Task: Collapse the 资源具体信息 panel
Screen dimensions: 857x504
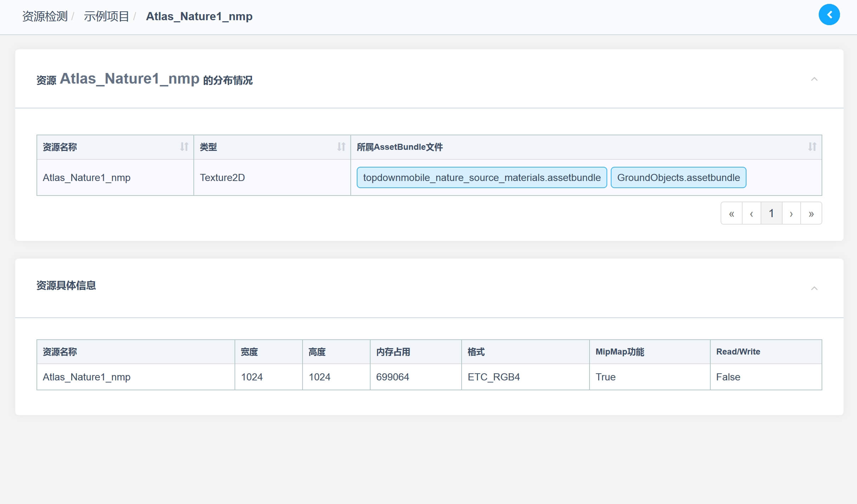Action: 814,288
